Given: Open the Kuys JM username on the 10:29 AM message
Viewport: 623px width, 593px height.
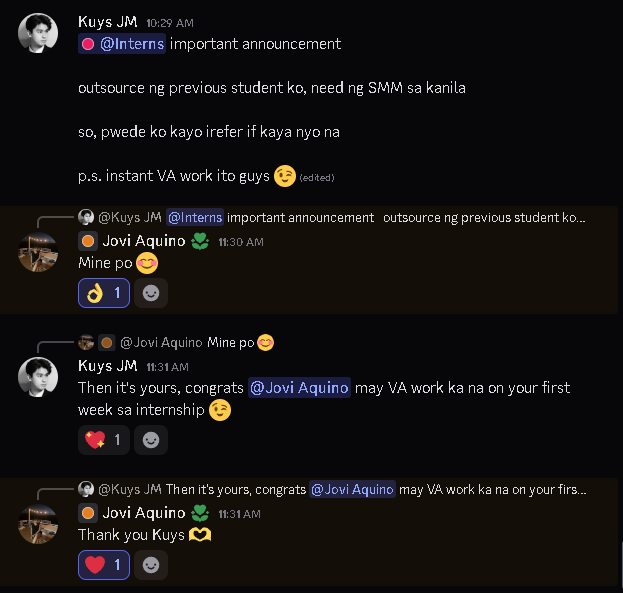Looking at the screenshot, I should [x=108, y=21].
